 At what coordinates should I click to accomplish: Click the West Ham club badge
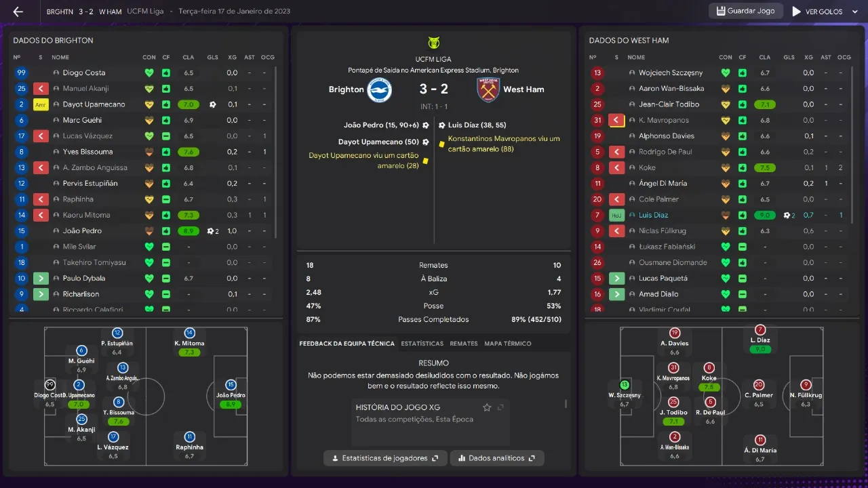[x=488, y=89]
